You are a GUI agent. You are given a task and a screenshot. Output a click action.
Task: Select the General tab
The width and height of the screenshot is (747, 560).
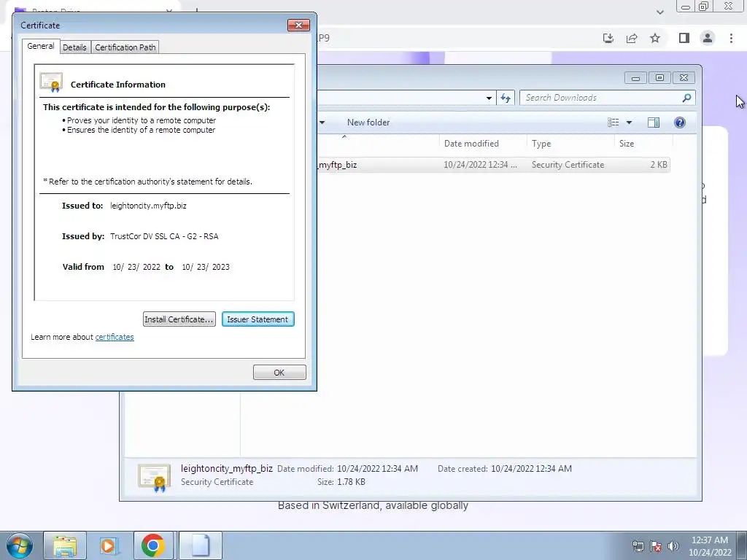coord(41,46)
